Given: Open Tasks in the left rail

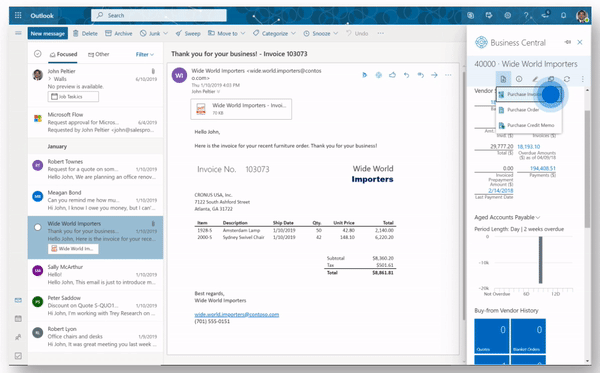Looking at the screenshot, I should tap(18, 356).
